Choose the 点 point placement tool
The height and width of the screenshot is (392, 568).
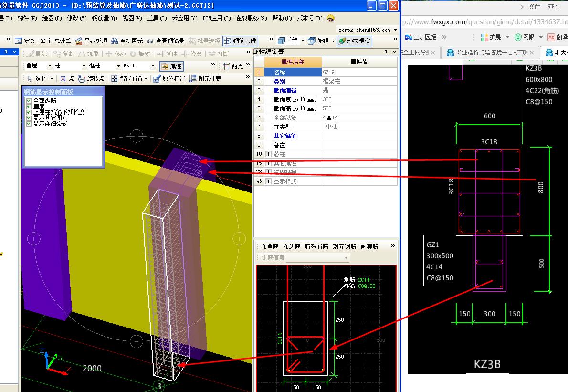(67, 79)
